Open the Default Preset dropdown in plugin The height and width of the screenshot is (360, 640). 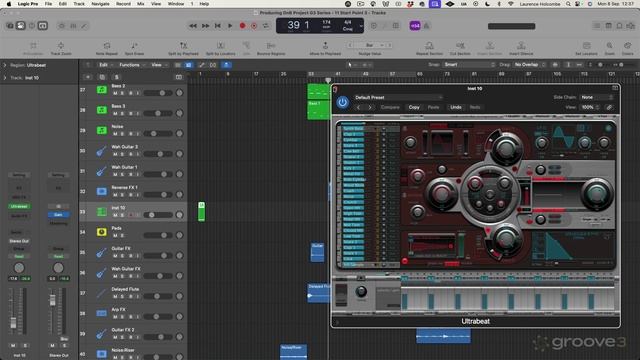pos(398,98)
